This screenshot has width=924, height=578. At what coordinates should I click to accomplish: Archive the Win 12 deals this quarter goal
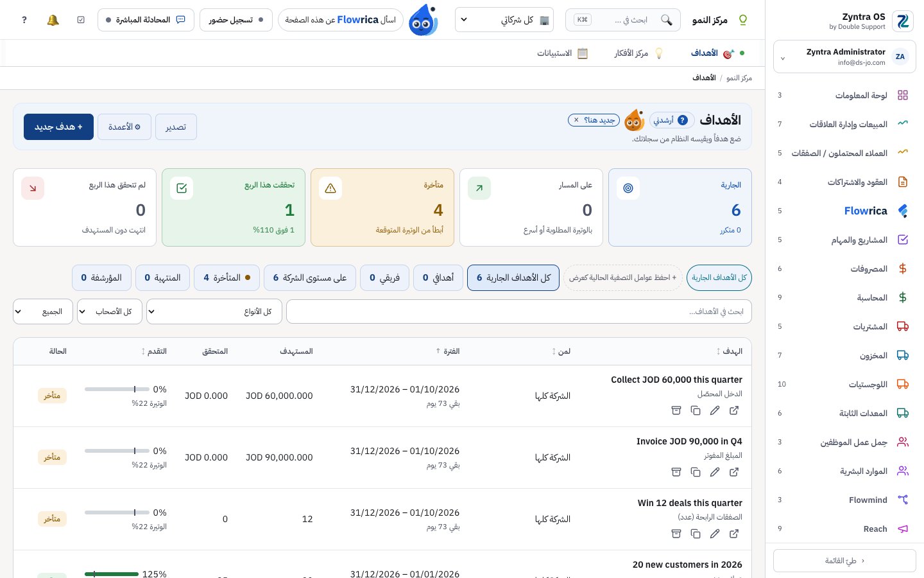click(676, 534)
